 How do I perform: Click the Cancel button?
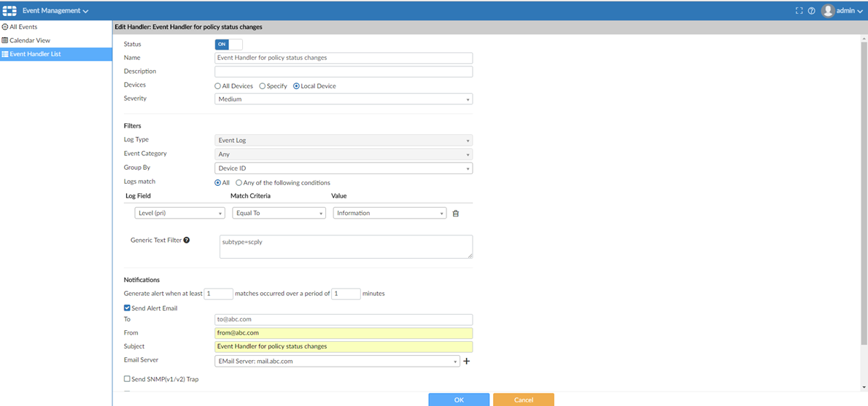point(523,399)
